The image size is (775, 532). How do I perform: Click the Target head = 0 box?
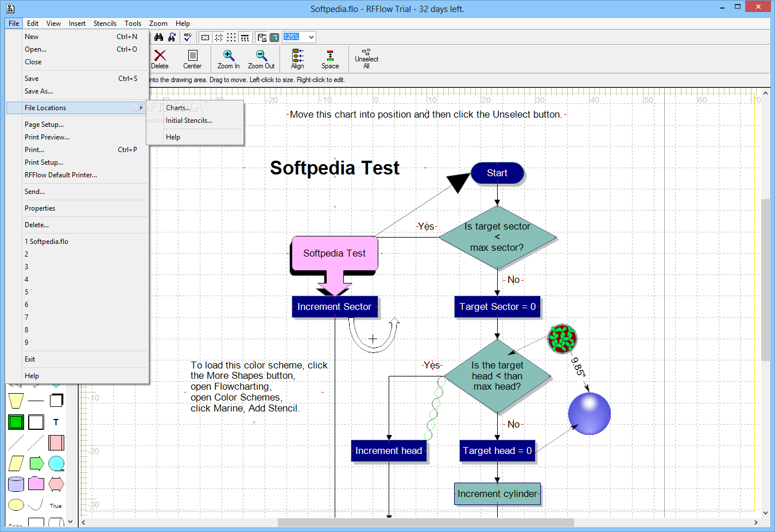pos(497,451)
